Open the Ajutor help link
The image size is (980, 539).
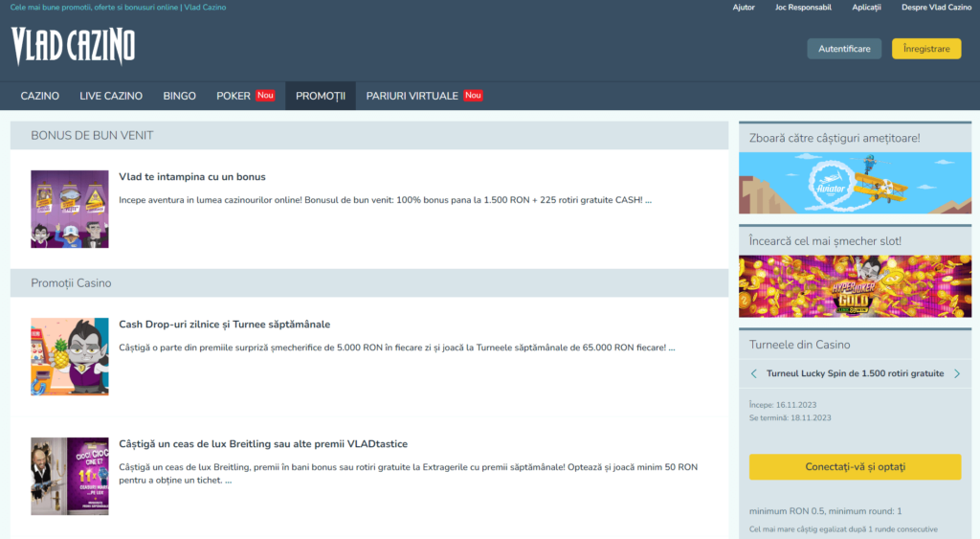point(744,7)
